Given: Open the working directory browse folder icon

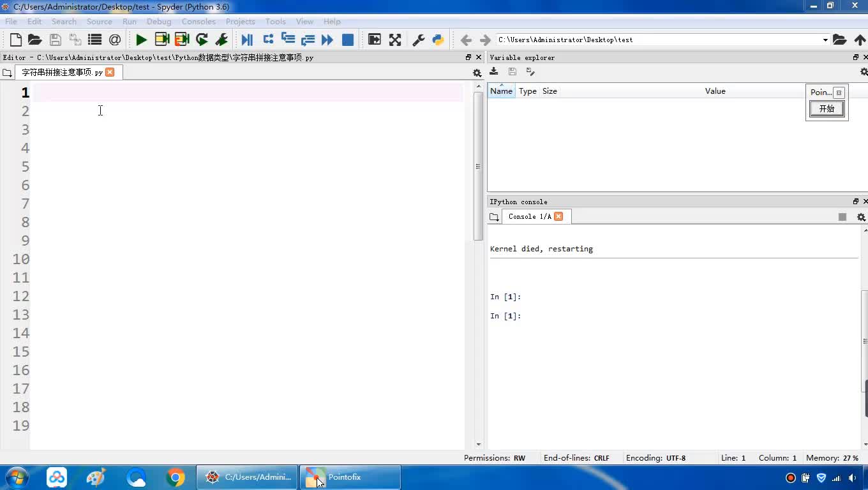Looking at the screenshot, I should click(x=839, y=40).
